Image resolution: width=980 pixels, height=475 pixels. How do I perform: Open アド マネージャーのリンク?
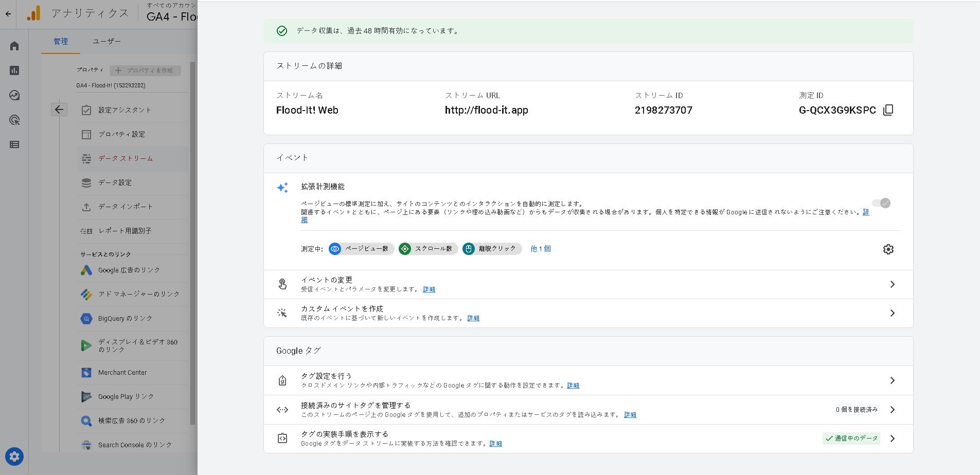(132, 294)
